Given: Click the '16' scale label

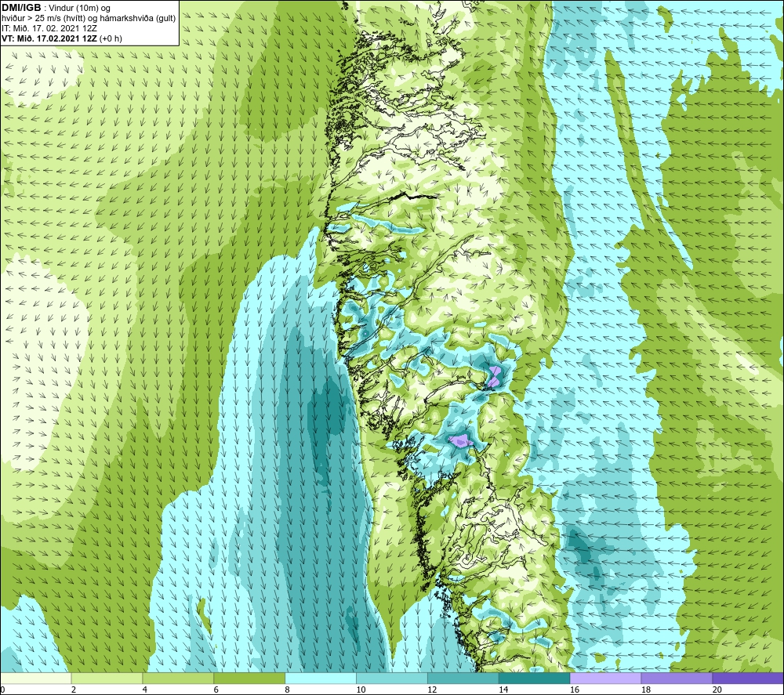Looking at the screenshot, I should coord(575,690).
